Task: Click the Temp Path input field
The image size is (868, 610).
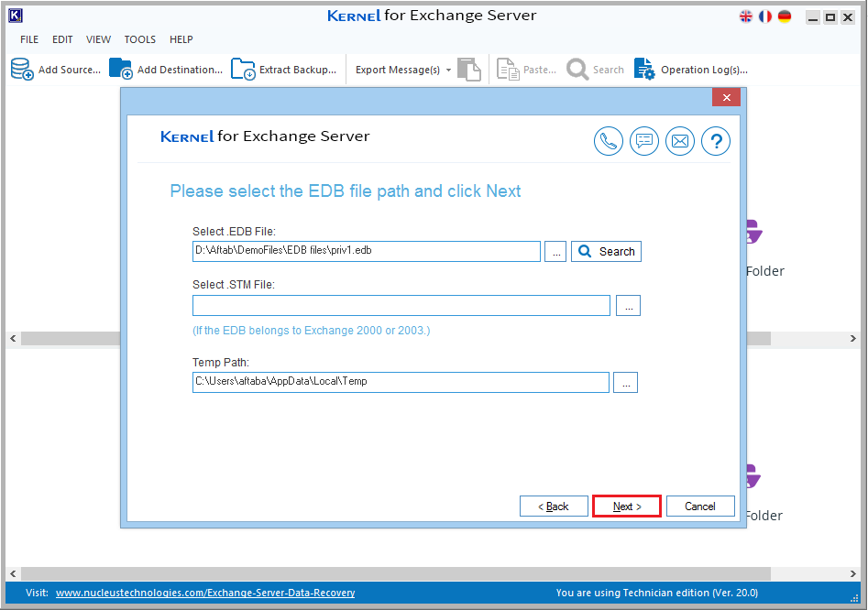Action: (x=401, y=382)
